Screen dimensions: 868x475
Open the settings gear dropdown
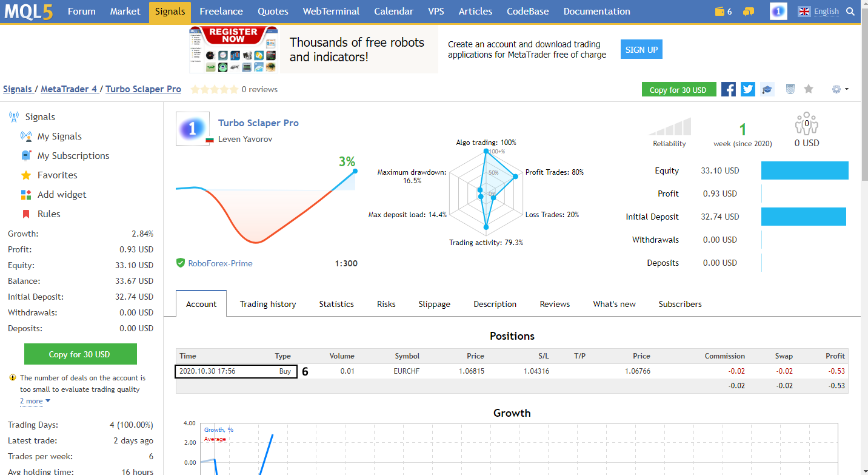840,89
